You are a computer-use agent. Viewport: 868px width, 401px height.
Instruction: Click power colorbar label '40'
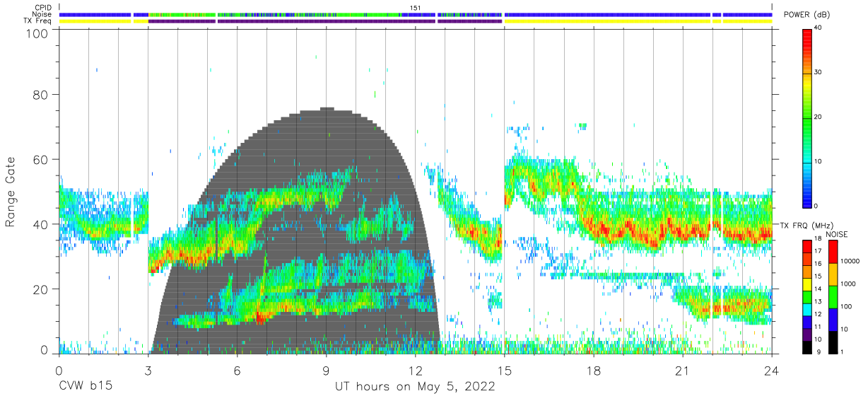[x=819, y=28]
